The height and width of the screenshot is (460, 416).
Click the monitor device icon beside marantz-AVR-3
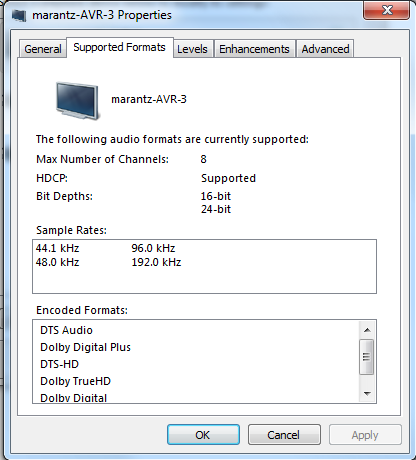(78, 101)
